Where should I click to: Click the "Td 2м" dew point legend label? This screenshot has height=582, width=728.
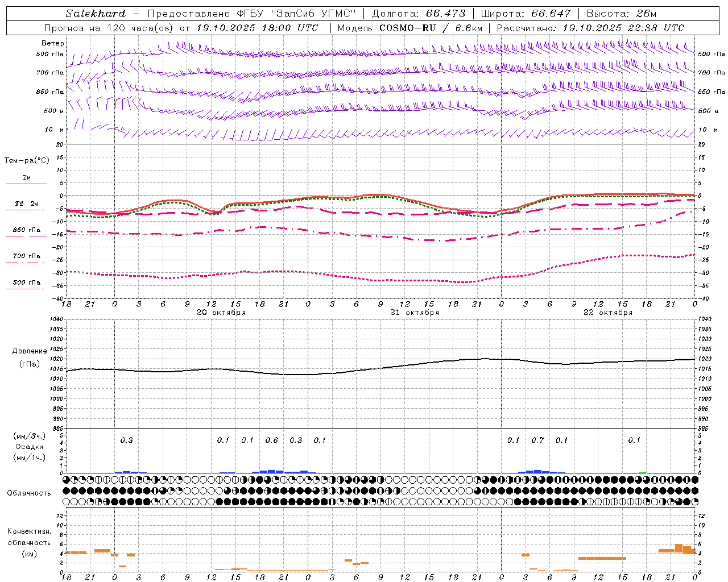27,203
